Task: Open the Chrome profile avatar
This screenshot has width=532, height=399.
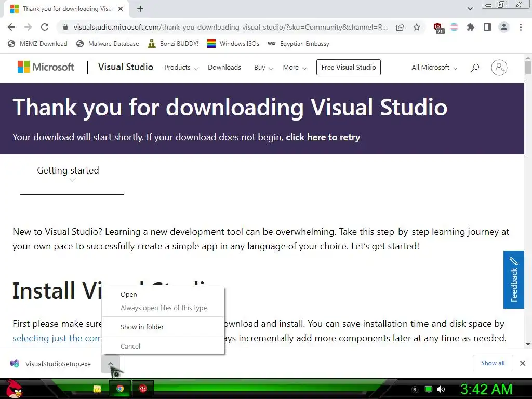Action: pos(504,27)
